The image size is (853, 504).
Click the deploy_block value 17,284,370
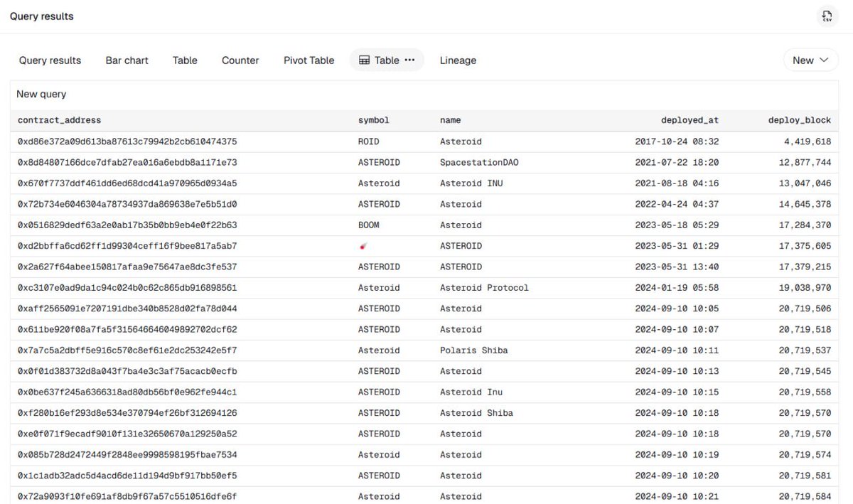tap(805, 225)
